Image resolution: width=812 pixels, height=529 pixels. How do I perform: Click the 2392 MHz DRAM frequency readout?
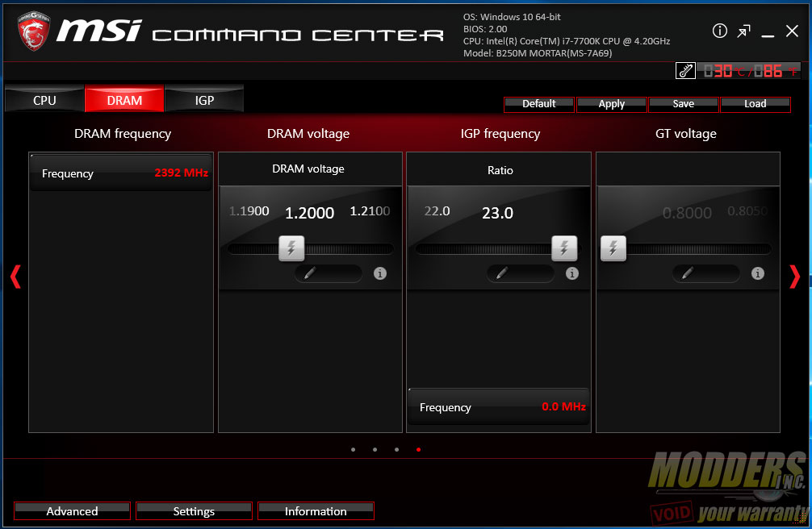coord(182,173)
